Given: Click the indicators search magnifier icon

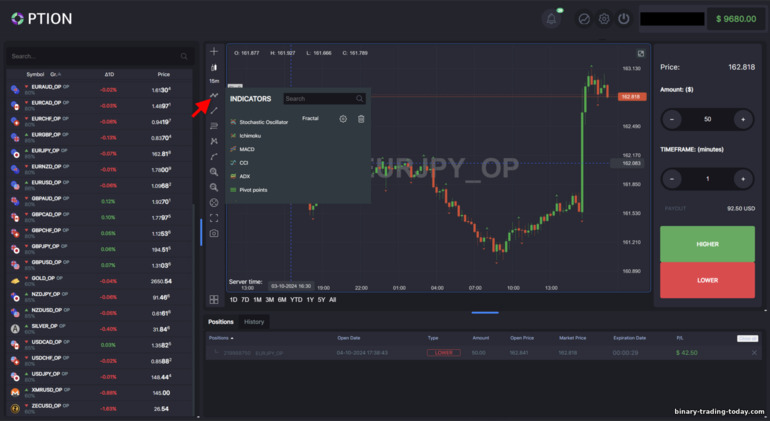Looking at the screenshot, I should coord(359,99).
